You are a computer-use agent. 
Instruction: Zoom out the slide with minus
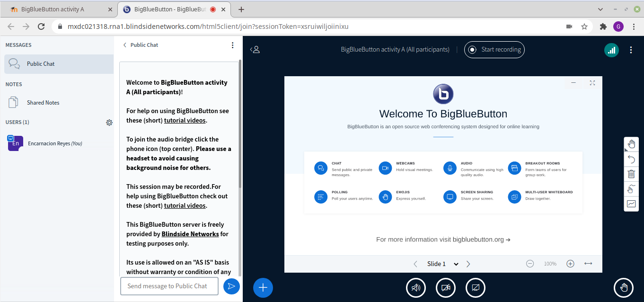click(x=530, y=264)
